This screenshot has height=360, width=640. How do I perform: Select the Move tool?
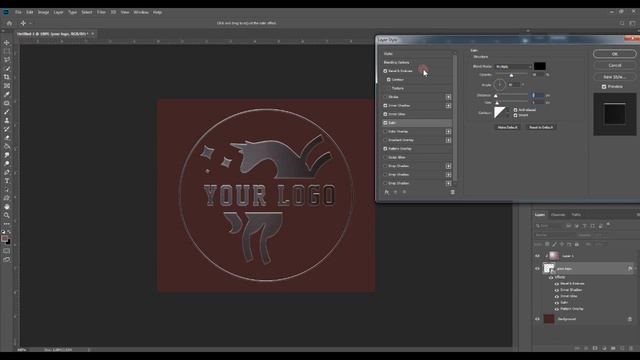tap(7, 43)
